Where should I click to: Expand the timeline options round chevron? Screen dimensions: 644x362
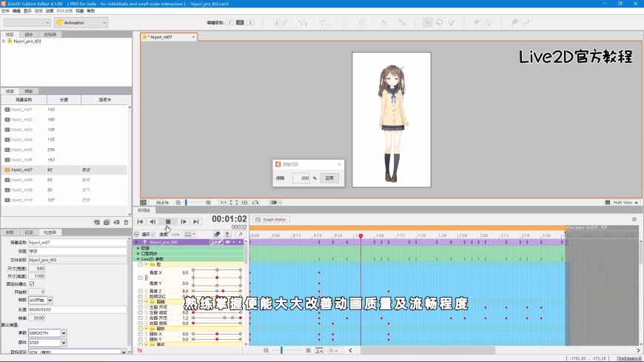[137, 234]
